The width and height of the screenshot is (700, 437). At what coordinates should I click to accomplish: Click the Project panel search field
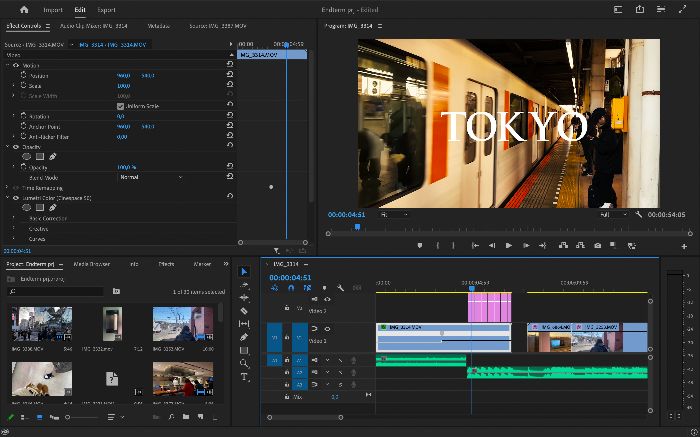(x=56, y=291)
